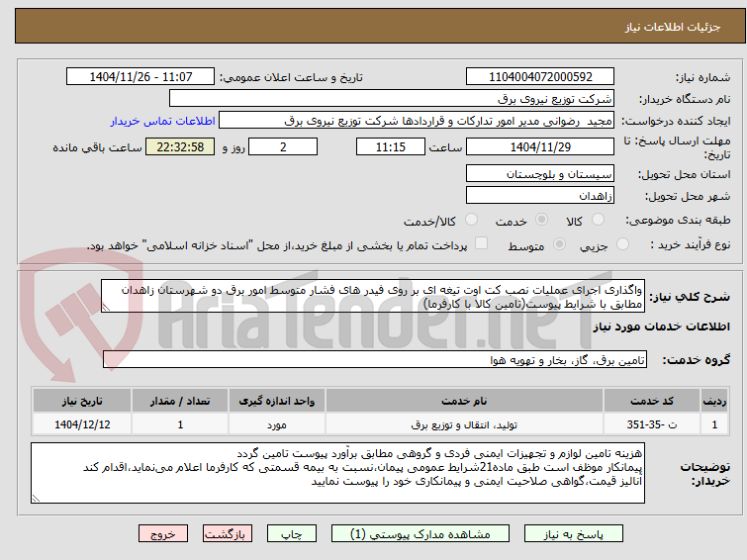Select the جزیی purchase type radio
Image resolution: width=747 pixels, height=560 pixels.
click(622, 244)
